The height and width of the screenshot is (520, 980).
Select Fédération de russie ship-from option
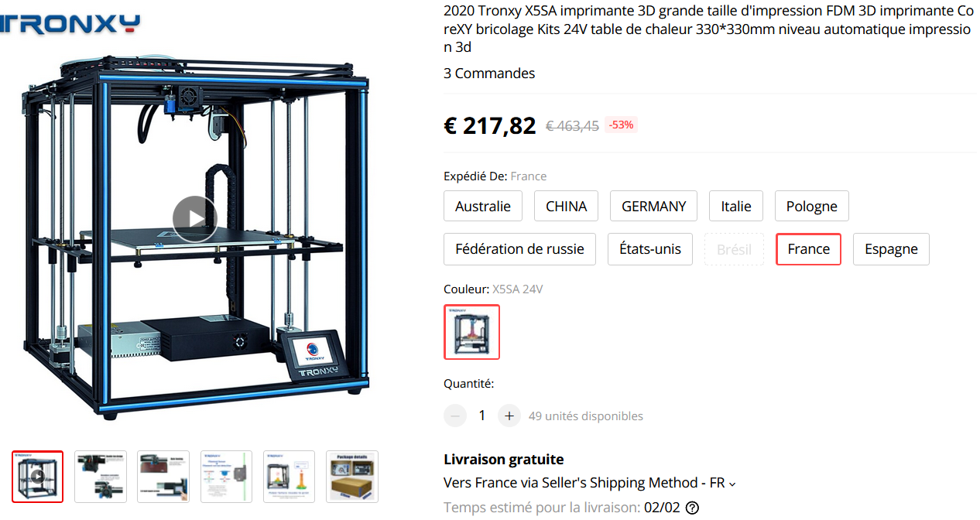pos(519,249)
